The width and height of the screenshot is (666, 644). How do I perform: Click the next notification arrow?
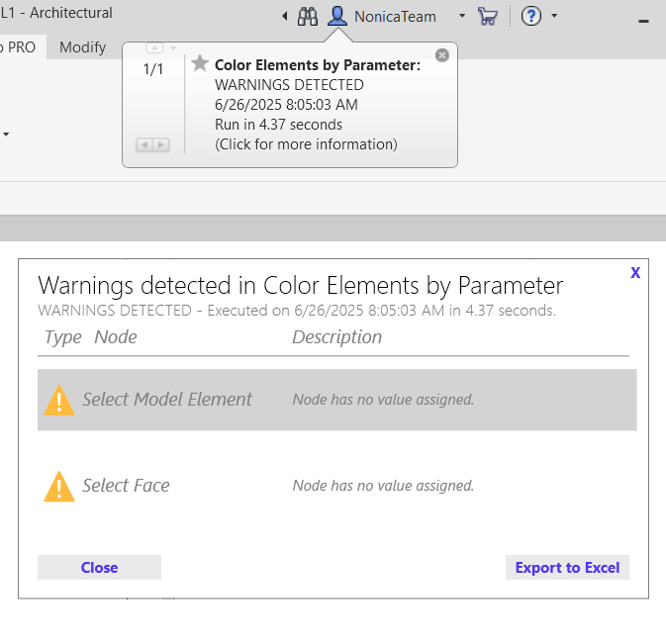(161, 144)
